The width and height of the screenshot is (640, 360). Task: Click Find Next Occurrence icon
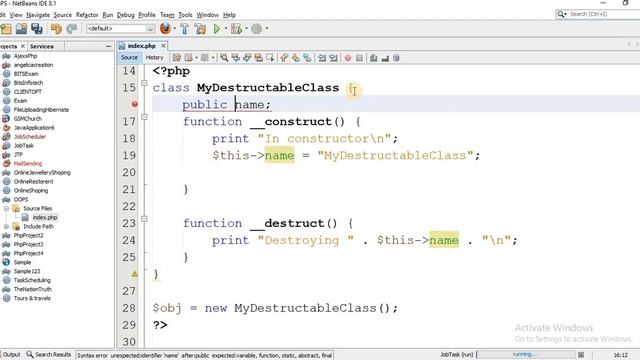coord(247,58)
